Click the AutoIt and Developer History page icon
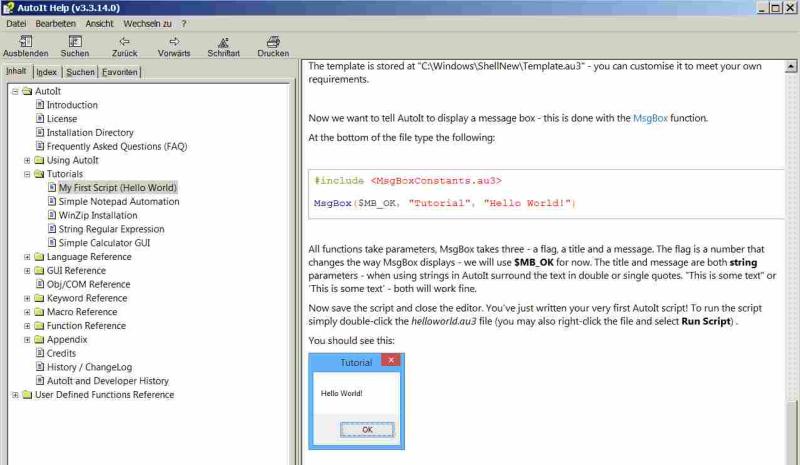Screen dimensions: 800x465 tap(40, 380)
